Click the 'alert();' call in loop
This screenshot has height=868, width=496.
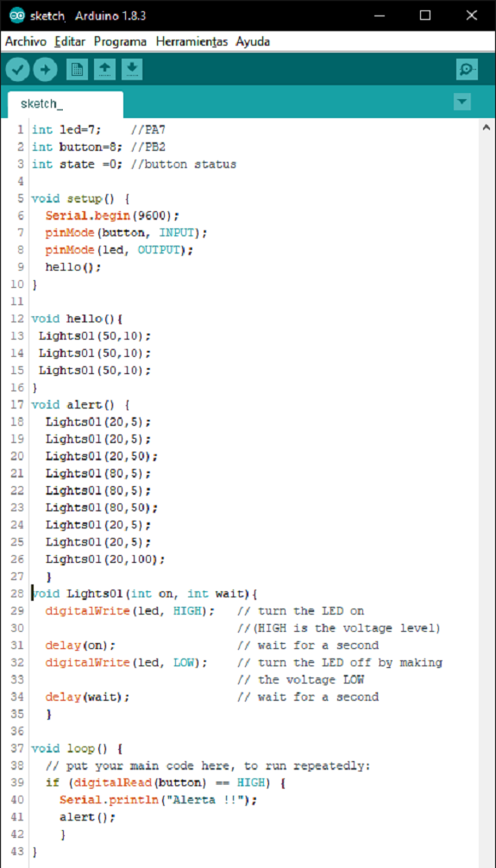88,818
